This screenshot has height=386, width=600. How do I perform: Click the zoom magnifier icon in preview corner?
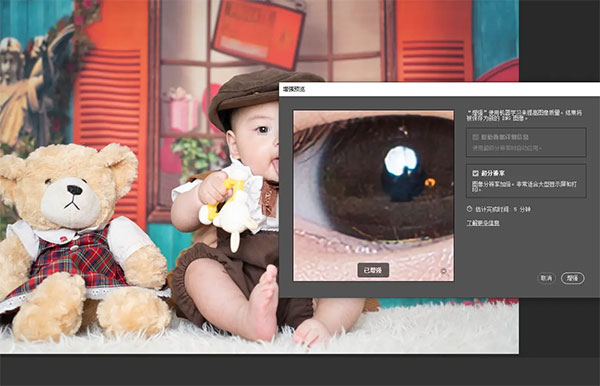click(443, 271)
